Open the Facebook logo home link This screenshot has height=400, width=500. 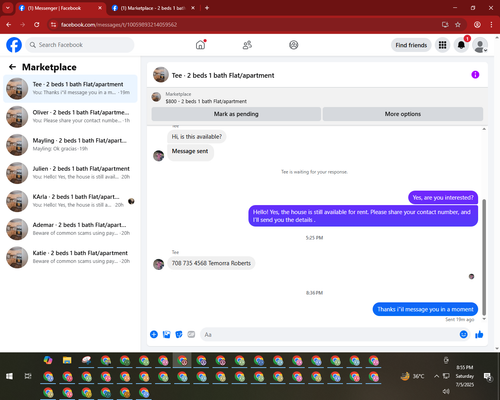(14, 45)
